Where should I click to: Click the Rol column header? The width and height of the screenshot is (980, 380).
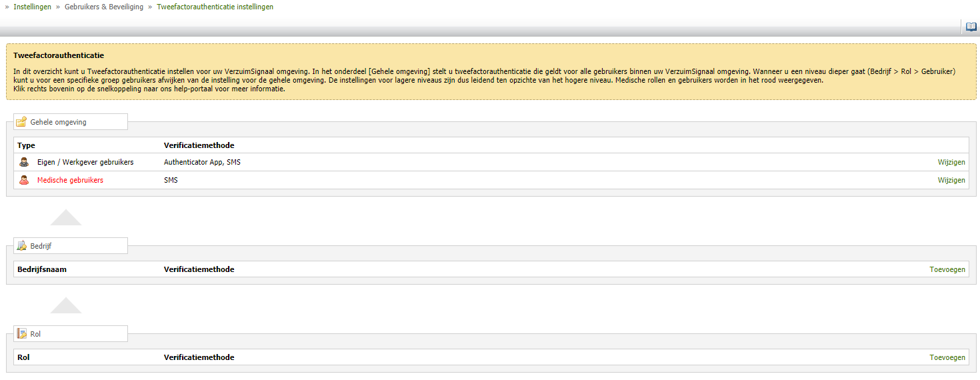coord(23,357)
